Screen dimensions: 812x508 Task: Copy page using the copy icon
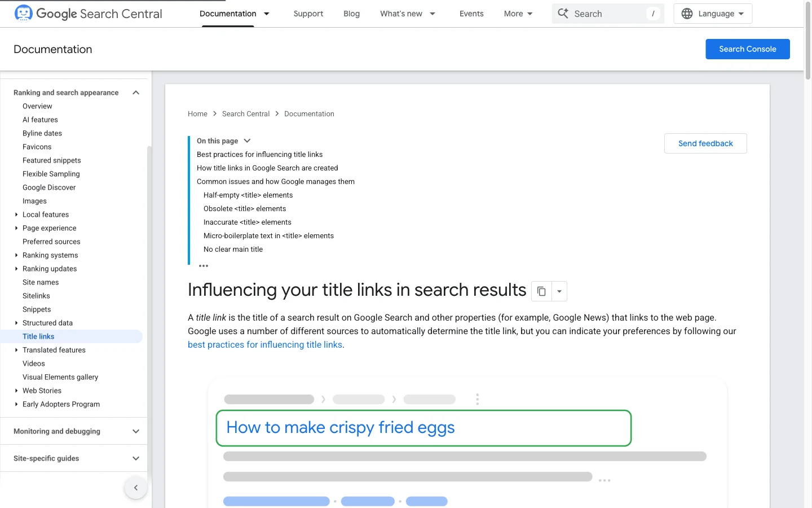(x=541, y=291)
